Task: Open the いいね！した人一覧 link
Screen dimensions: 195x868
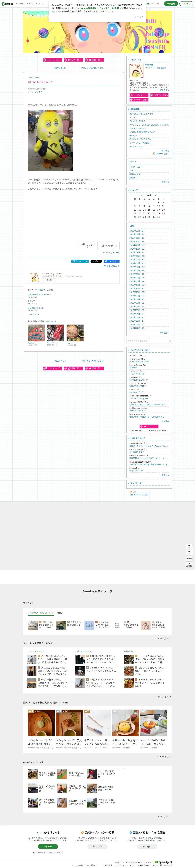Action: tap(111, 252)
